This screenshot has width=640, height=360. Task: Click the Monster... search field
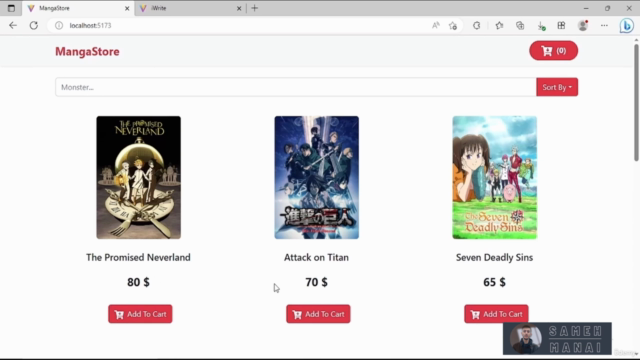[296, 87]
